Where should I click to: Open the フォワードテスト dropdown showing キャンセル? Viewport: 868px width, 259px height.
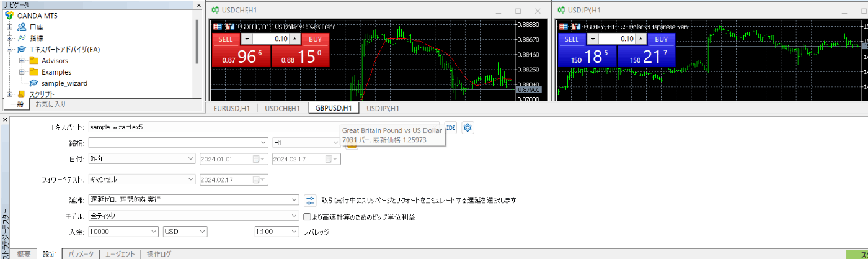[x=190, y=179]
